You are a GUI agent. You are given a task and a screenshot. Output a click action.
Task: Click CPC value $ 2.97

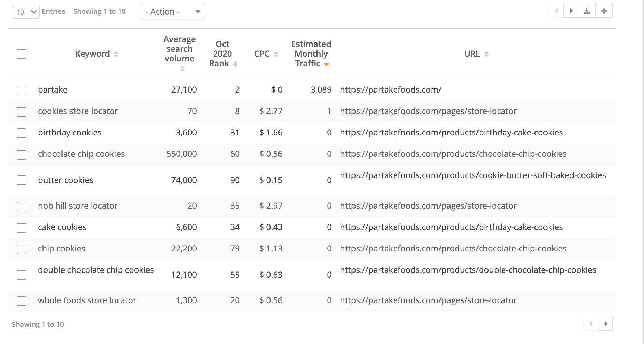[x=271, y=206]
